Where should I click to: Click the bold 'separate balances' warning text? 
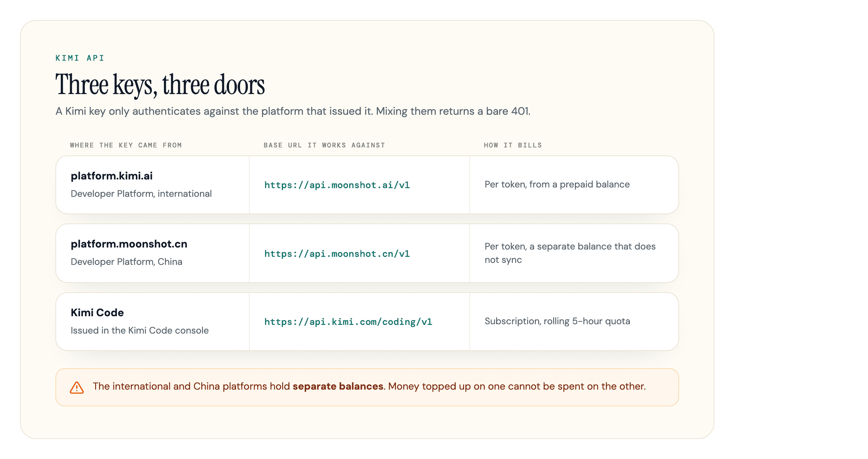(338, 386)
